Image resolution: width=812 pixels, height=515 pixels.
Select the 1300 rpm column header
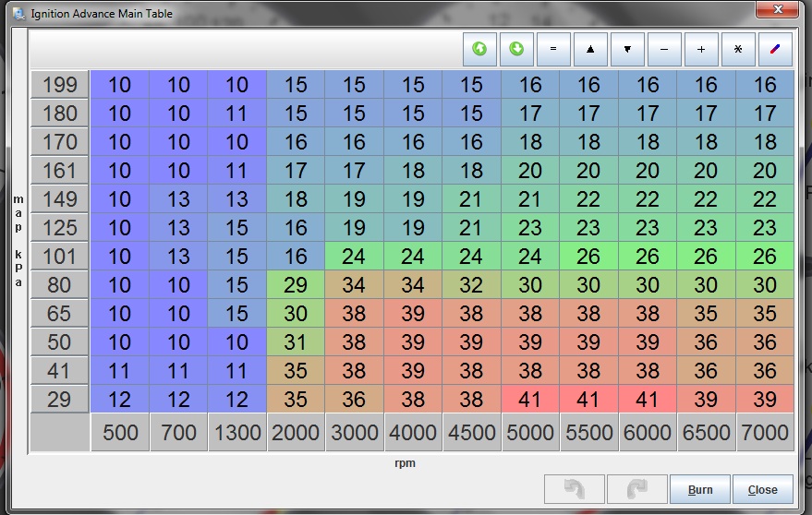(237, 432)
